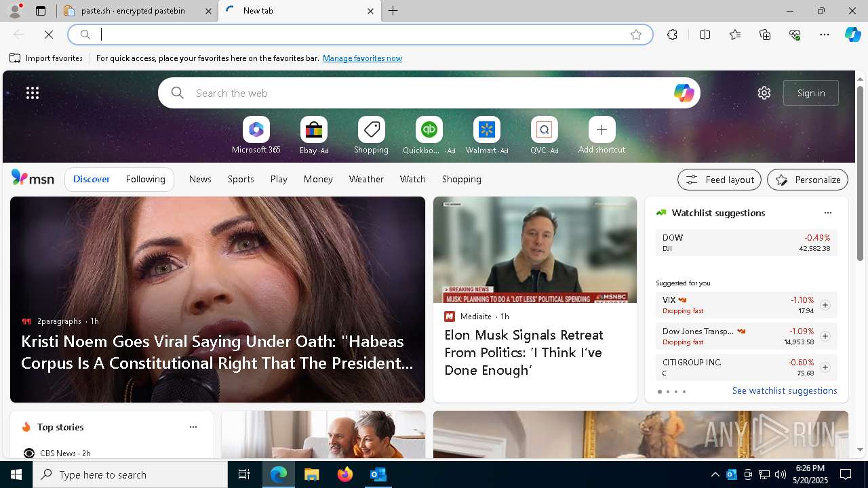Add this page to favorites star
868x488 pixels.
point(636,35)
